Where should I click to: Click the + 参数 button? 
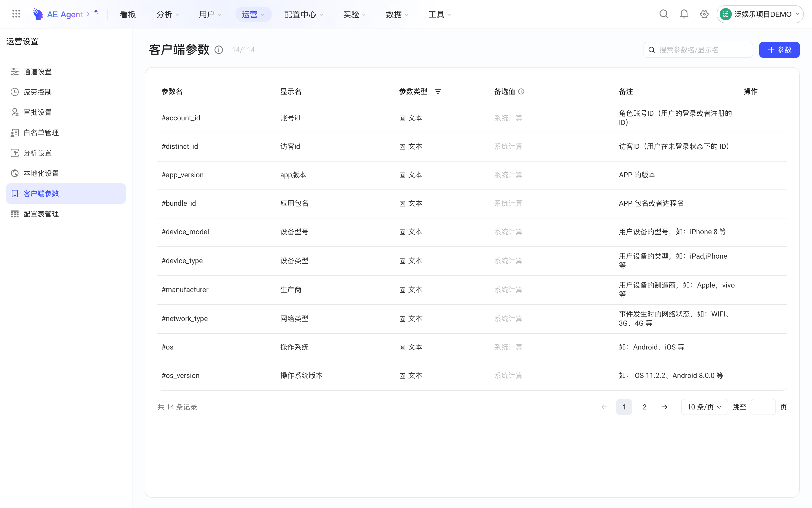(779, 50)
